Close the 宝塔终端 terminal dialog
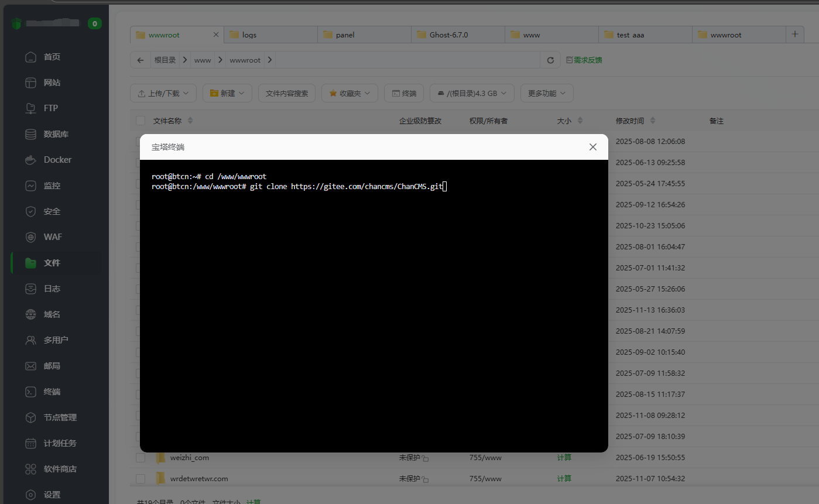Screen dimensions: 819x504 [x=592, y=147]
